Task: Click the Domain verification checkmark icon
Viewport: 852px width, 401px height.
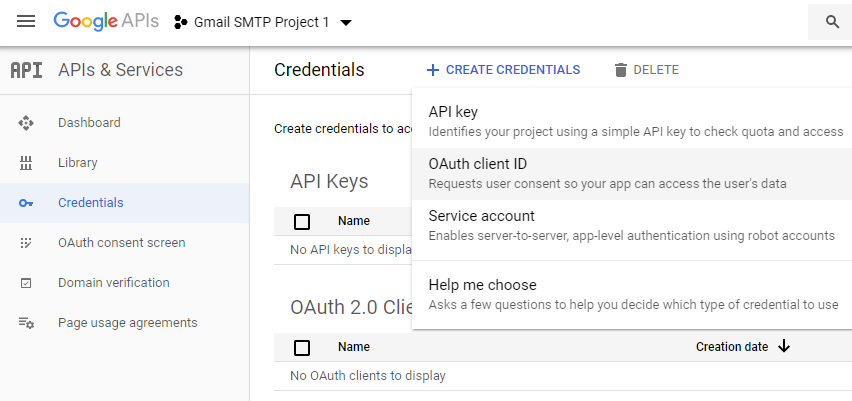Action: (x=26, y=283)
